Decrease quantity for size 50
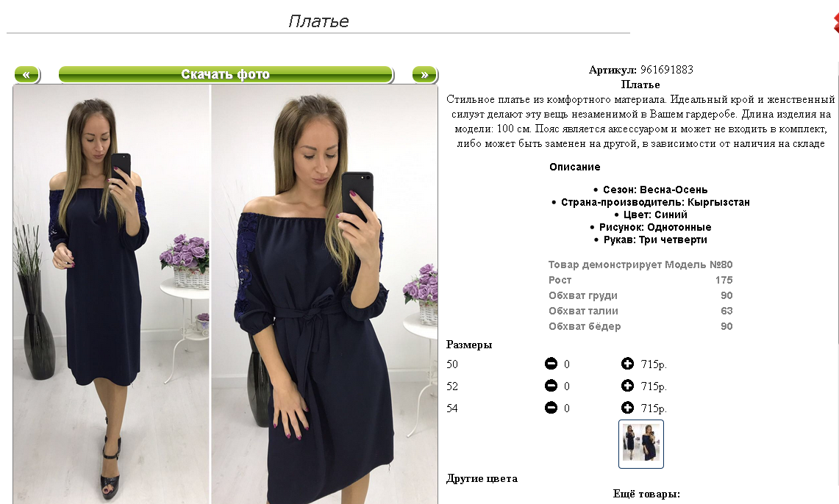 coord(551,364)
